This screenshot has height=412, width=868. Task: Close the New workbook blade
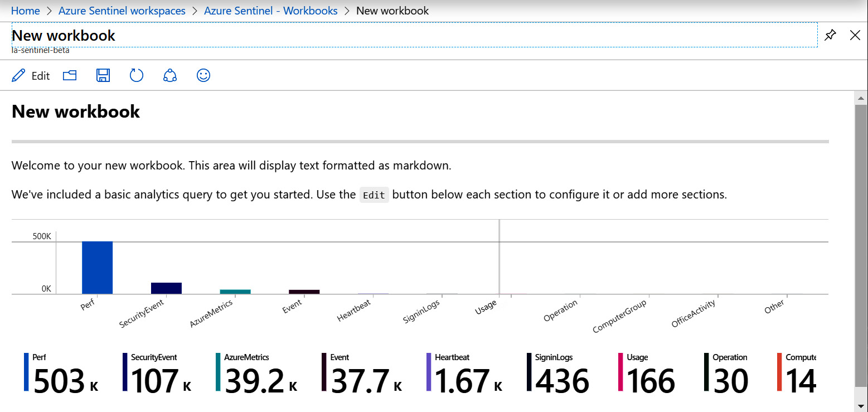(855, 36)
